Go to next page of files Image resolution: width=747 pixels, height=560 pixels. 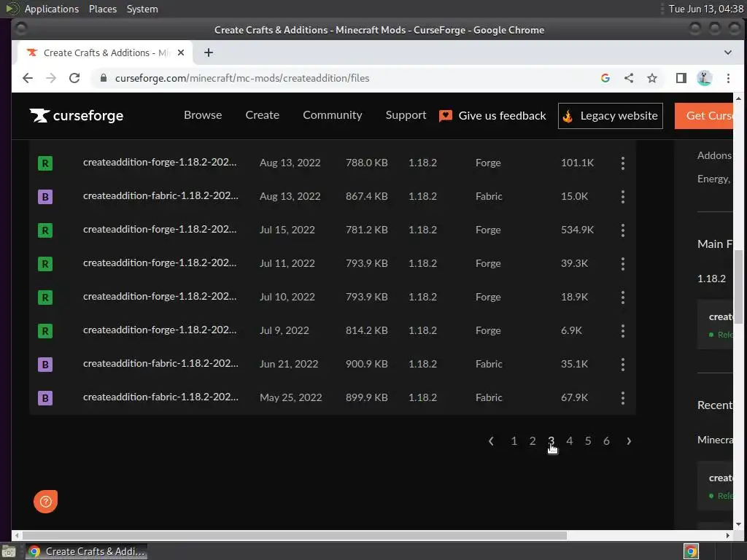click(x=629, y=441)
